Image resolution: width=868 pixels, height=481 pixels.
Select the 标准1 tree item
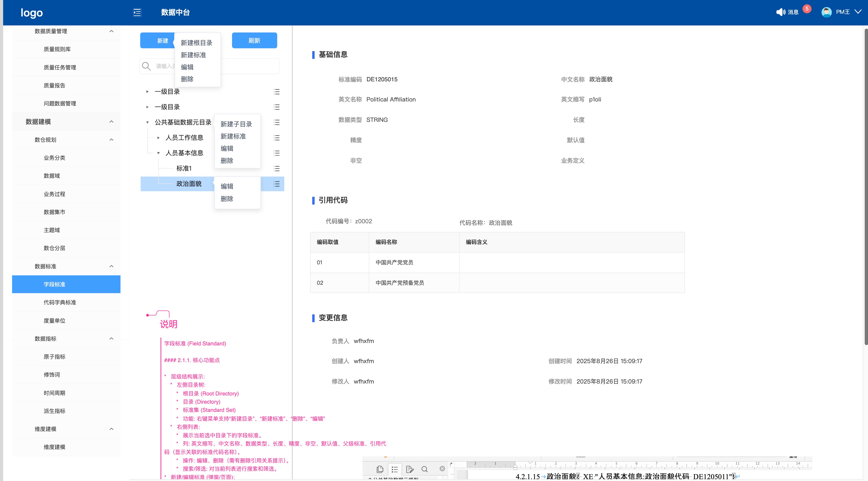point(184,168)
